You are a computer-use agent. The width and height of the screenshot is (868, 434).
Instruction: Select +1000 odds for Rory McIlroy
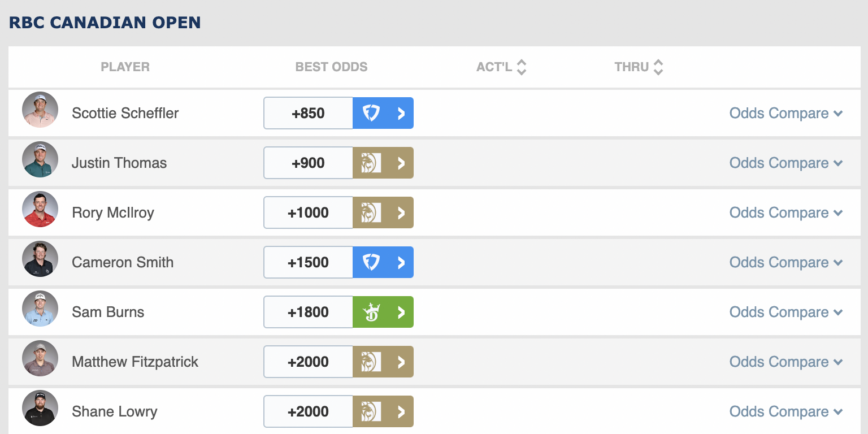point(309,212)
